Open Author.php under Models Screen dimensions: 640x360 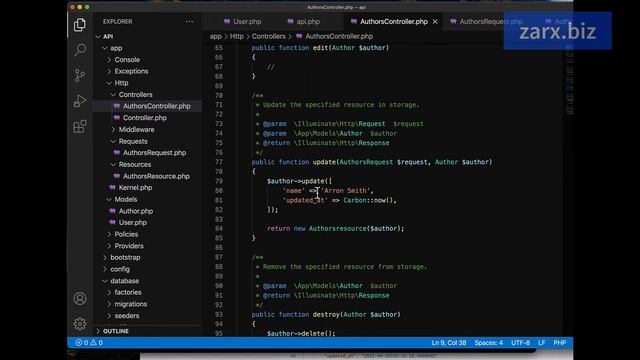(136, 211)
